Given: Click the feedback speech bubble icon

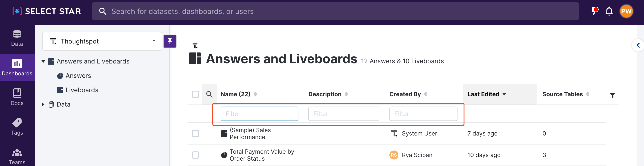Looking at the screenshot, I should [x=595, y=11].
